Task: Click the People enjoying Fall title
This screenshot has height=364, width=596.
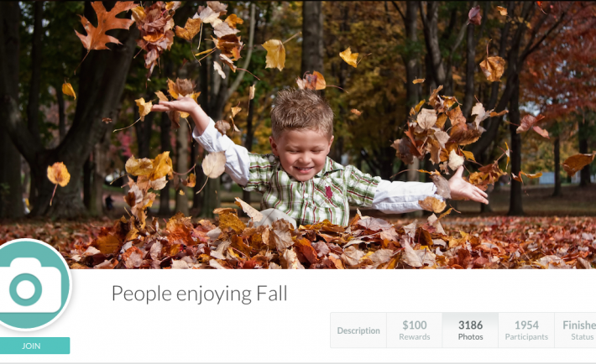Action: tap(199, 294)
